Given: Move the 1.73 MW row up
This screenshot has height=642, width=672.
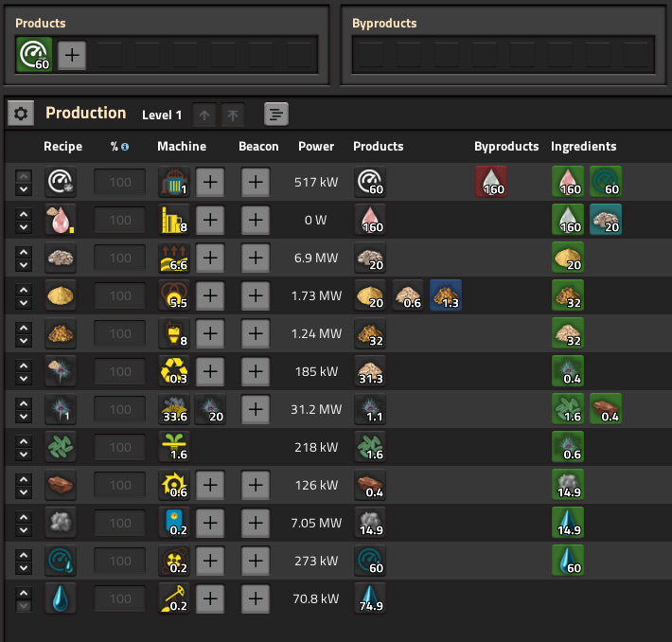Looking at the screenshot, I should click(x=24, y=290).
